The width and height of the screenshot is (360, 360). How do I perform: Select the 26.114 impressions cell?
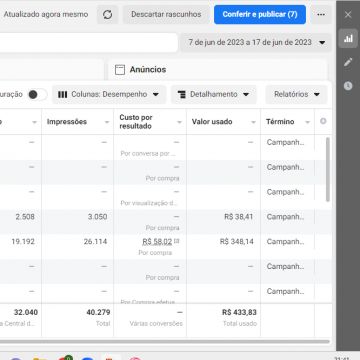(95, 242)
